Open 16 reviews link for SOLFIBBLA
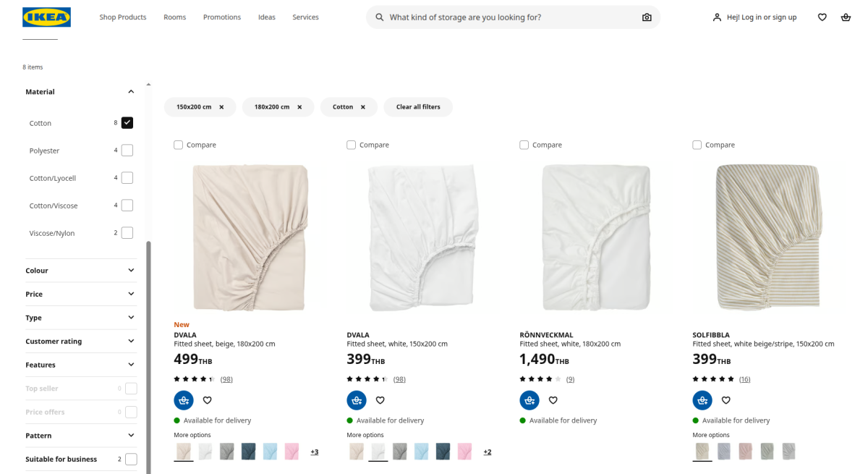The width and height of the screenshot is (868, 474). coord(744,379)
